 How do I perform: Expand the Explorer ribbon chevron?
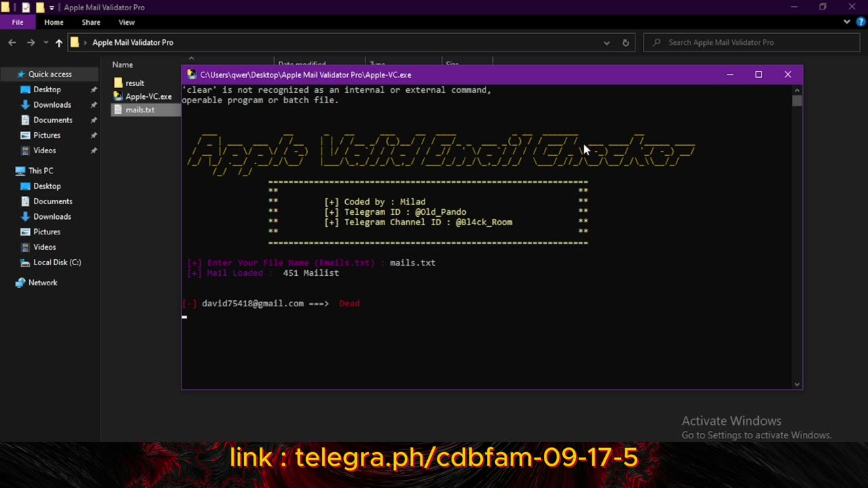click(x=847, y=22)
